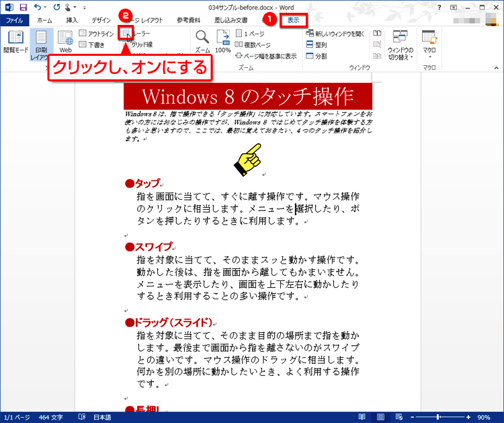Split the window with 分割
The width and height of the screenshot is (504, 423).
click(x=317, y=56)
